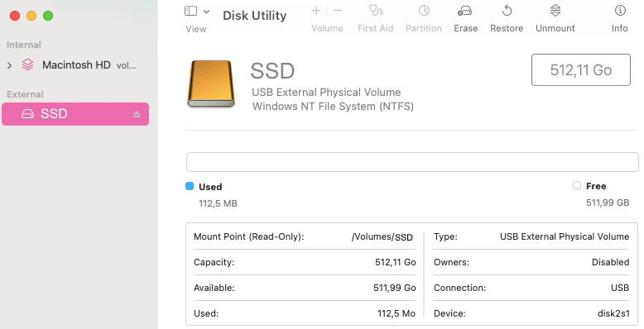
Task: Remove a volume with the minus icon
Action: click(x=338, y=11)
